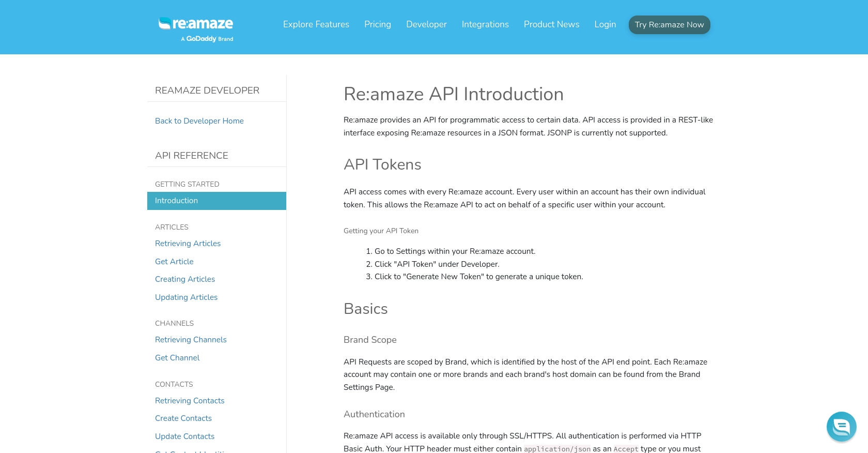
Task: Click the REAMAZE DEVELOPER heading
Action: pos(207,90)
